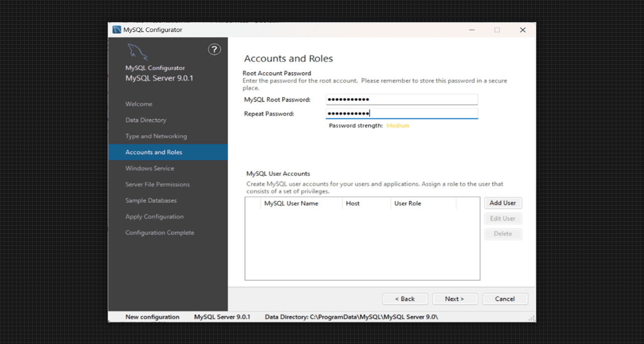Open the Welcome step in sidebar
644x344 pixels.
139,104
